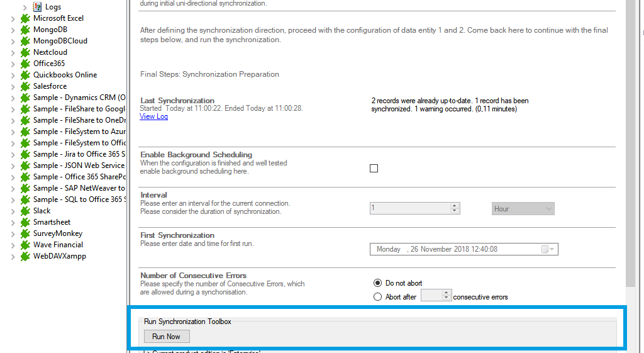Select the SurveyMonkey connection icon

(x=25, y=233)
